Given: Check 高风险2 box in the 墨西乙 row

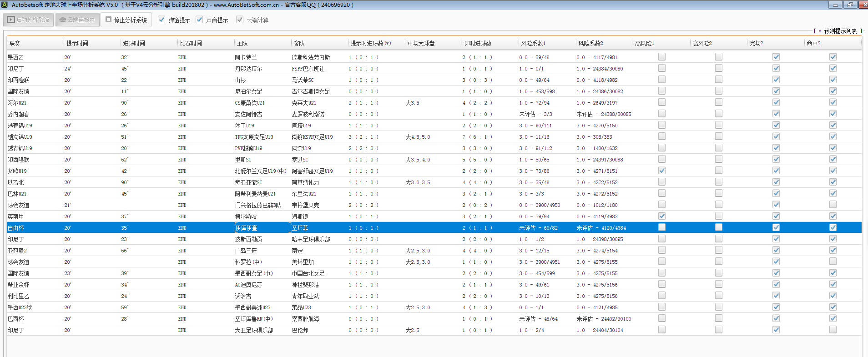Looking at the screenshot, I should [718, 57].
